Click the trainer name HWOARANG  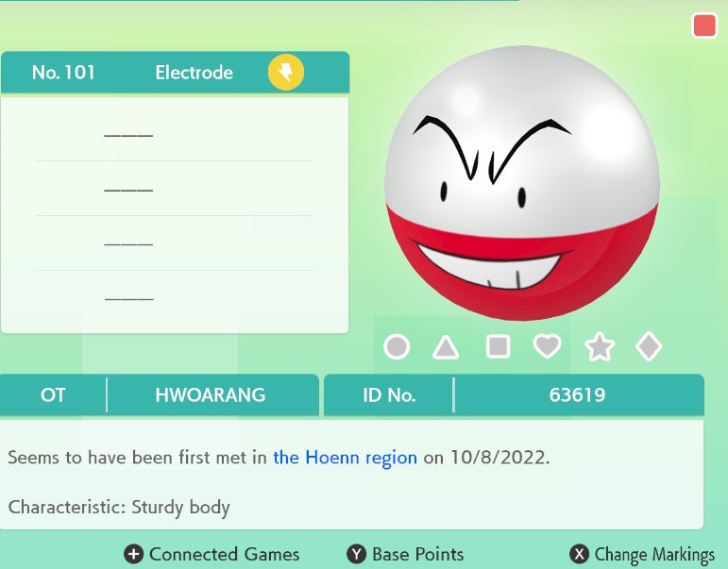pos(211,395)
